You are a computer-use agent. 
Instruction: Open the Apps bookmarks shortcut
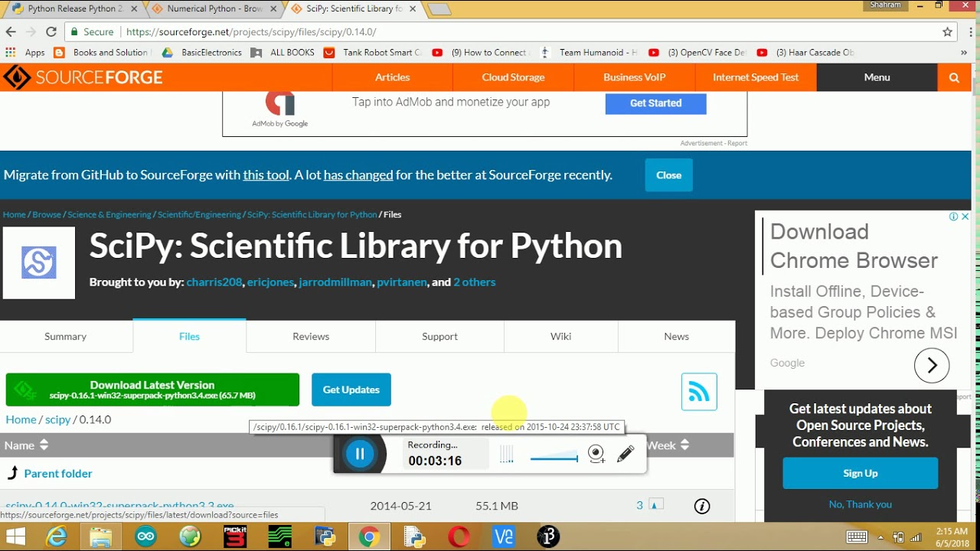(25, 53)
